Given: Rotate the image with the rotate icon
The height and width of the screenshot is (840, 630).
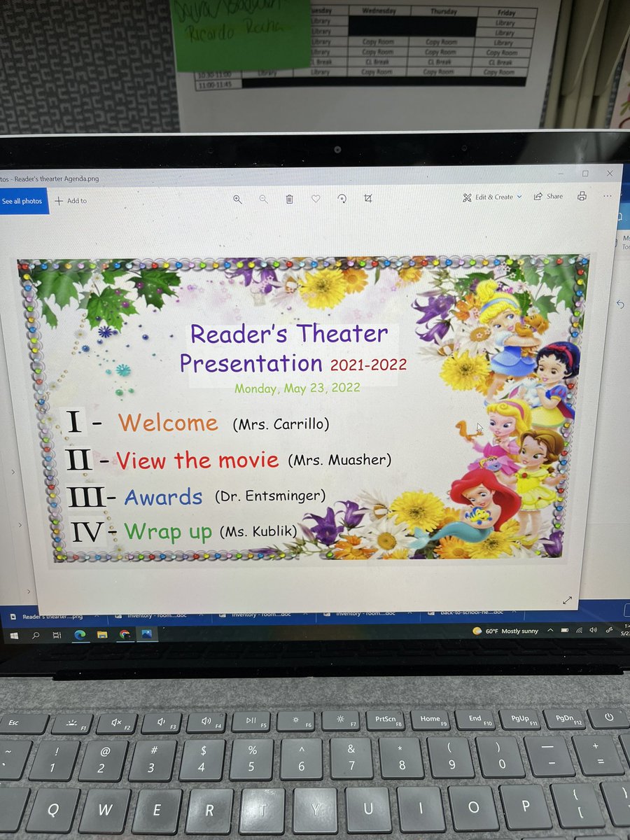Looking at the screenshot, I should 342,199.
